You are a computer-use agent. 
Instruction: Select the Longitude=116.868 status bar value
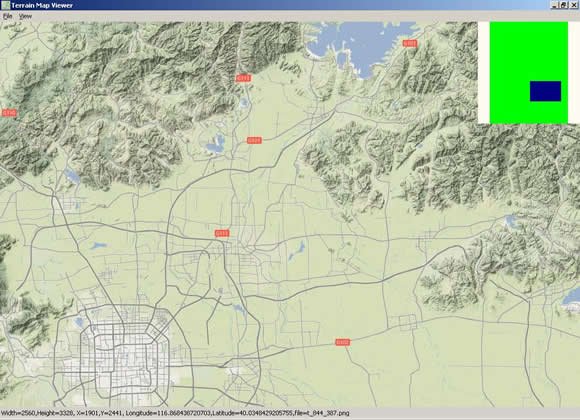167,413
